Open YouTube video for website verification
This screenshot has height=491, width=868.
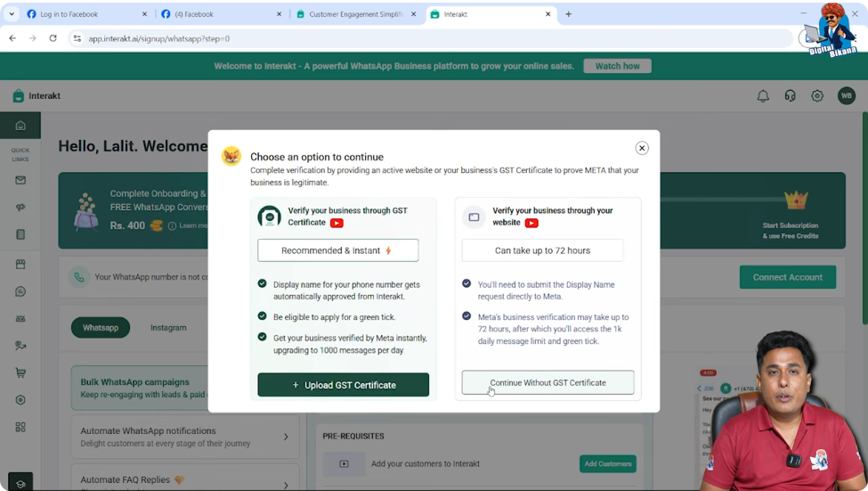(x=531, y=223)
